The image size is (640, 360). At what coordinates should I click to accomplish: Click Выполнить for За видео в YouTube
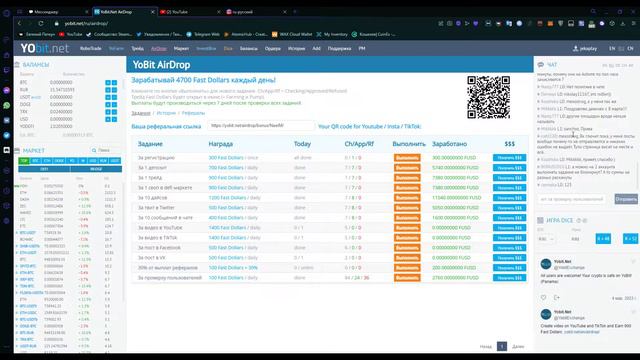click(407, 228)
